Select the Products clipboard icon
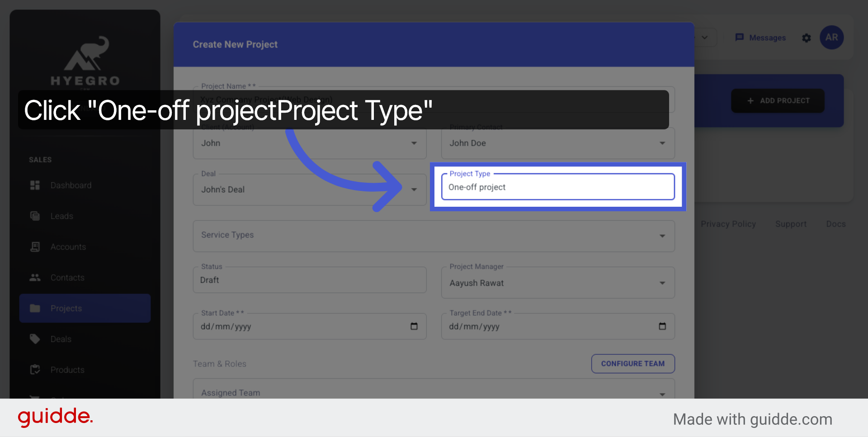This screenshot has height=437, width=868. (x=35, y=370)
